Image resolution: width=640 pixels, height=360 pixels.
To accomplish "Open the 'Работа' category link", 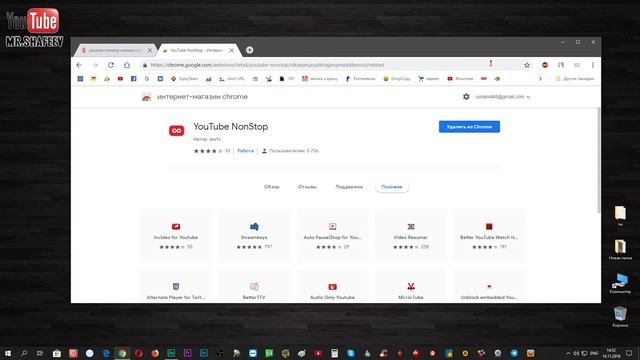I will point(245,151).
